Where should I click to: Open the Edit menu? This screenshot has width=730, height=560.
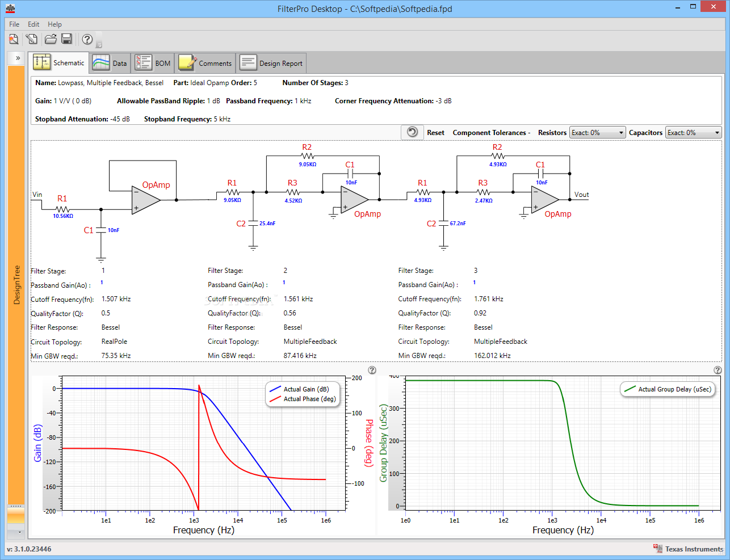(x=33, y=24)
